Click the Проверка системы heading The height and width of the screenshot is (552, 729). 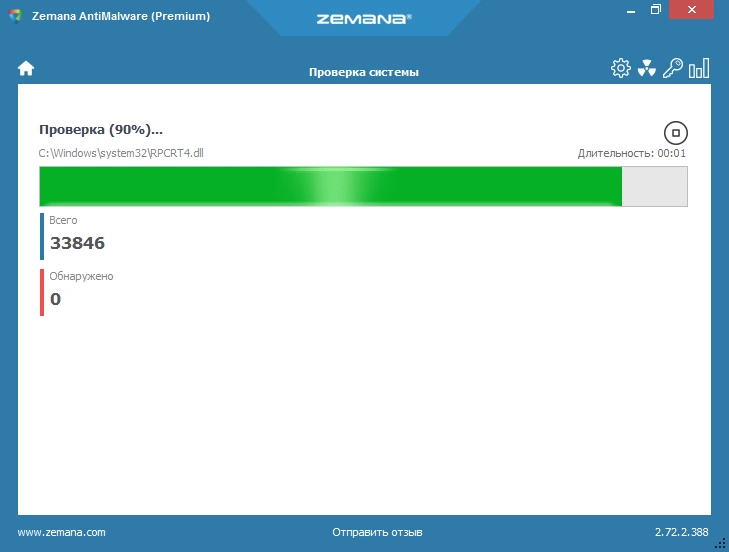coord(364,72)
